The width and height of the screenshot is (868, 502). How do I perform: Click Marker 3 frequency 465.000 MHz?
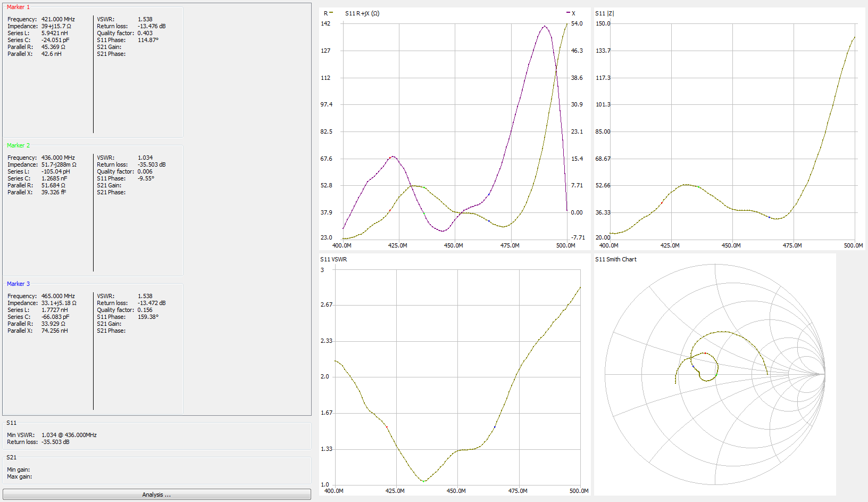click(x=58, y=296)
